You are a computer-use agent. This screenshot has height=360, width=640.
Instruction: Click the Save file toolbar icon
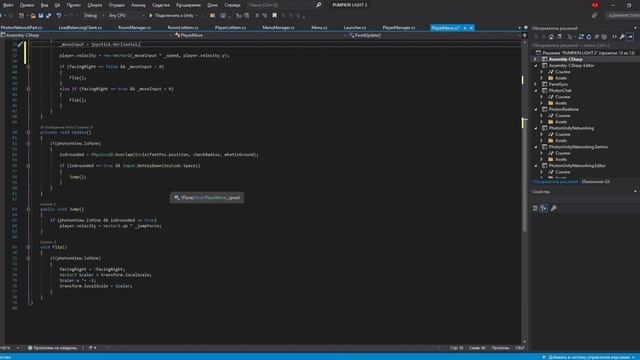click(x=41, y=16)
